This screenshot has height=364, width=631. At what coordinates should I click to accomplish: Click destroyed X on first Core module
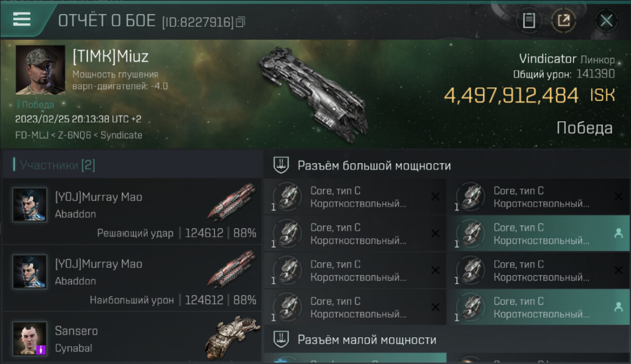point(435,197)
